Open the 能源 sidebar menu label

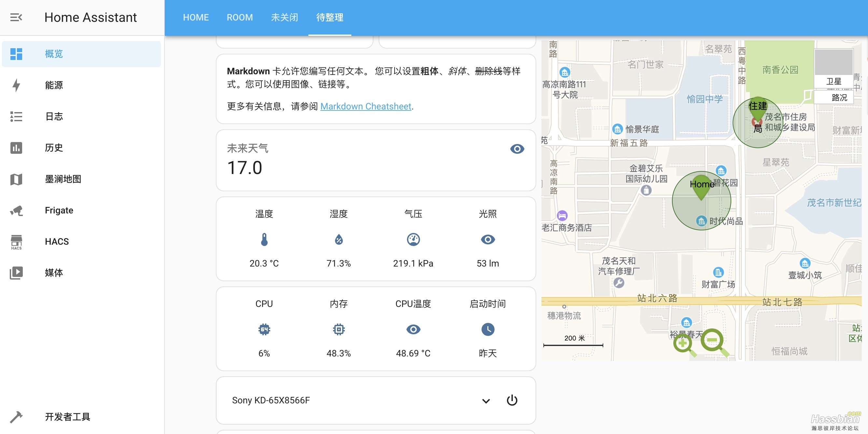coord(54,85)
